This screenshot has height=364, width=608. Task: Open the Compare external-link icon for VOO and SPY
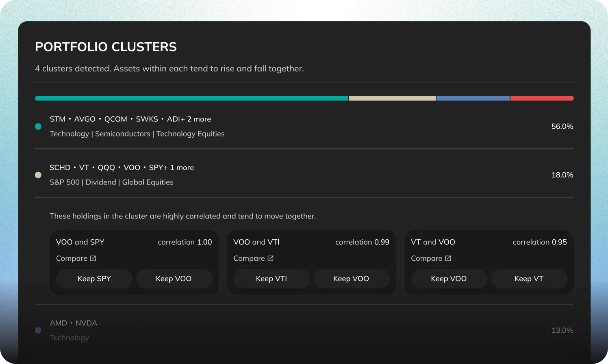[x=93, y=258]
